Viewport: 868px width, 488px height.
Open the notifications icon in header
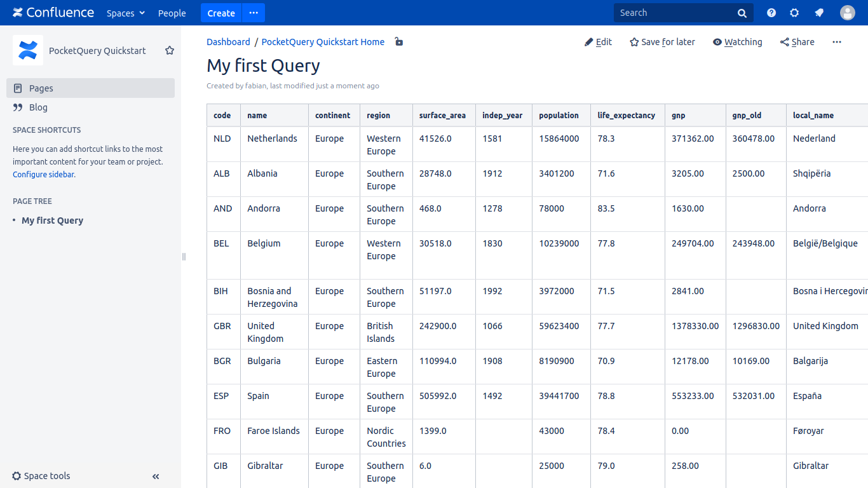pos(820,13)
